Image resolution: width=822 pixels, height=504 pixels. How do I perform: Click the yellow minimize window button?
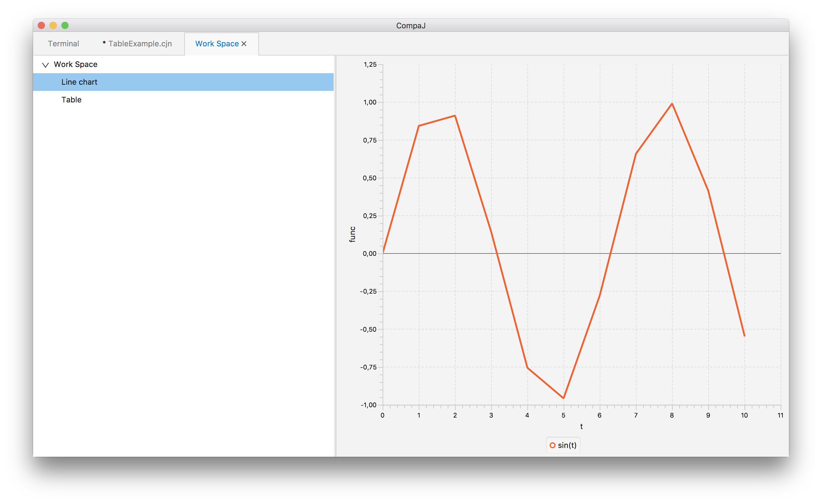click(x=53, y=25)
